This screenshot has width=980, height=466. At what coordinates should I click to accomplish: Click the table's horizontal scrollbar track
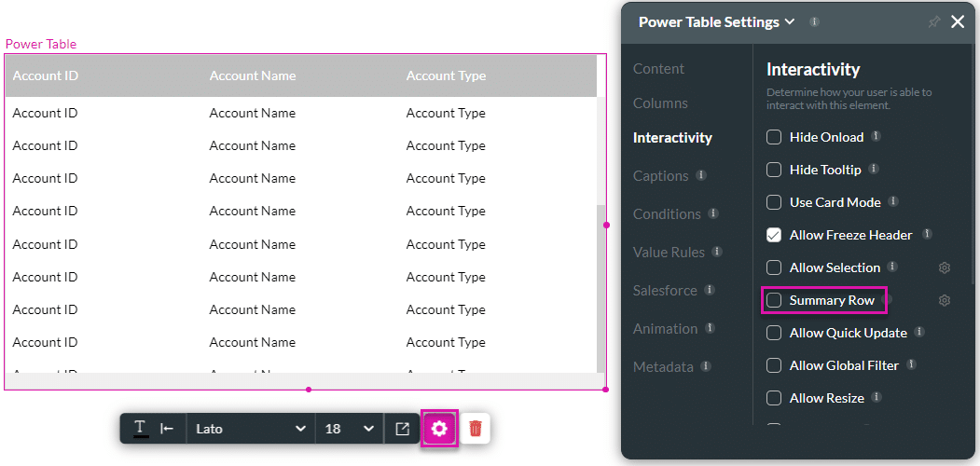pos(305,380)
